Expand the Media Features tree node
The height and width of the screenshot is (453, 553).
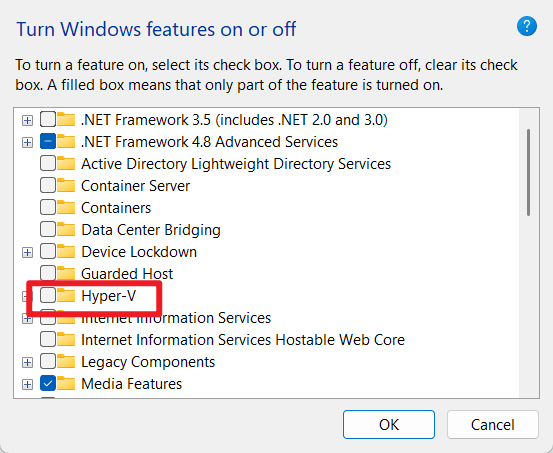click(27, 384)
